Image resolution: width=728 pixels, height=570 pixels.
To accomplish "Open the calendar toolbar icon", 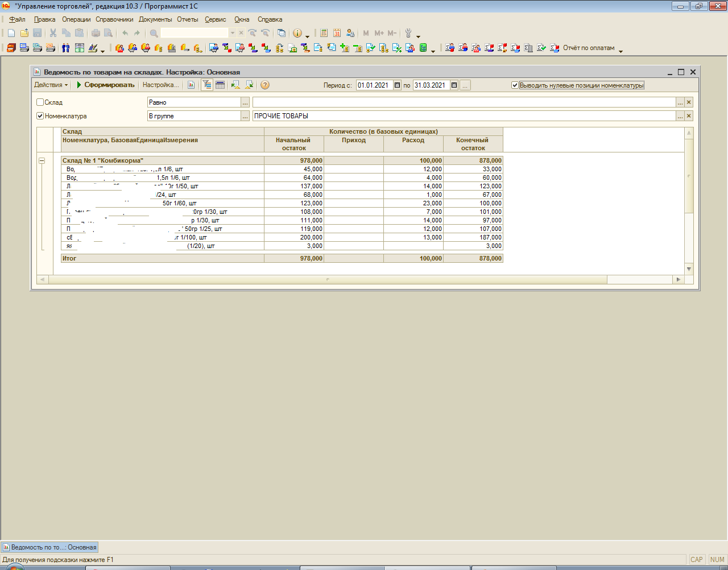I will pos(337,33).
